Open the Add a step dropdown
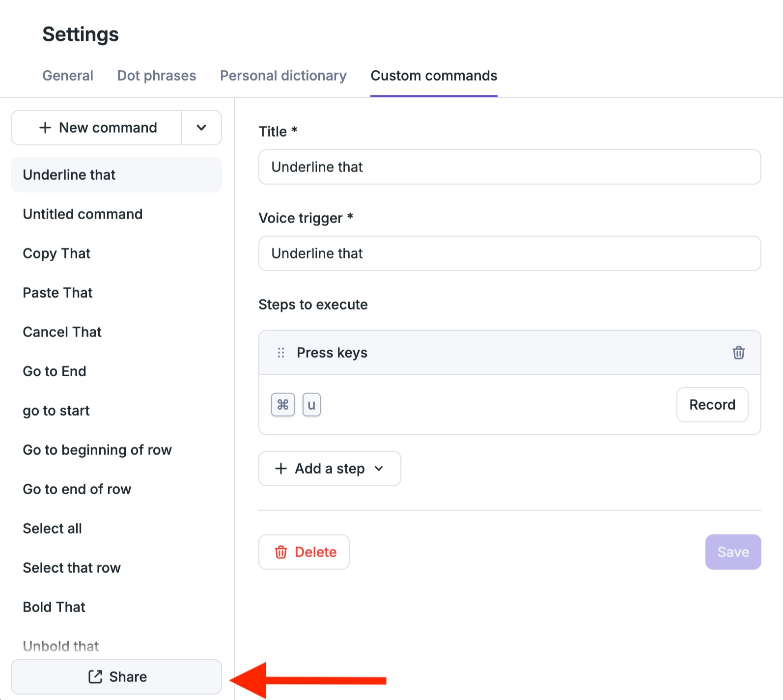This screenshot has height=700, width=783. click(330, 469)
